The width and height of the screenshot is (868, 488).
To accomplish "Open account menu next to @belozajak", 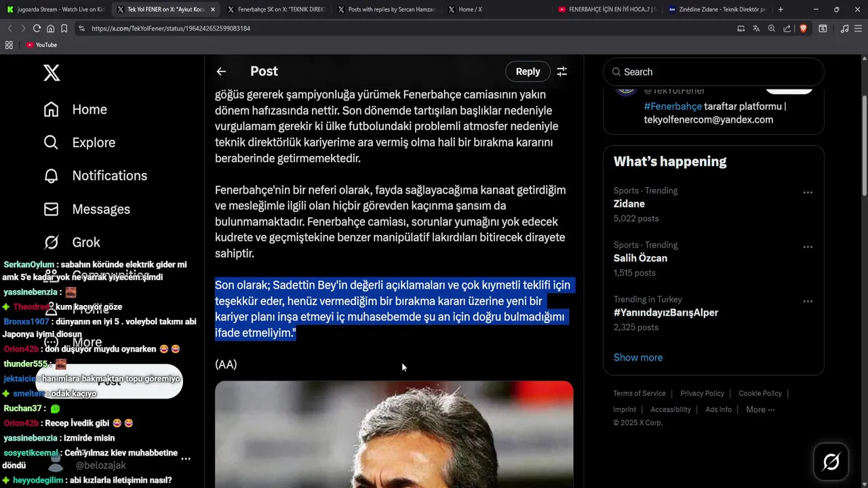I will [186, 459].
